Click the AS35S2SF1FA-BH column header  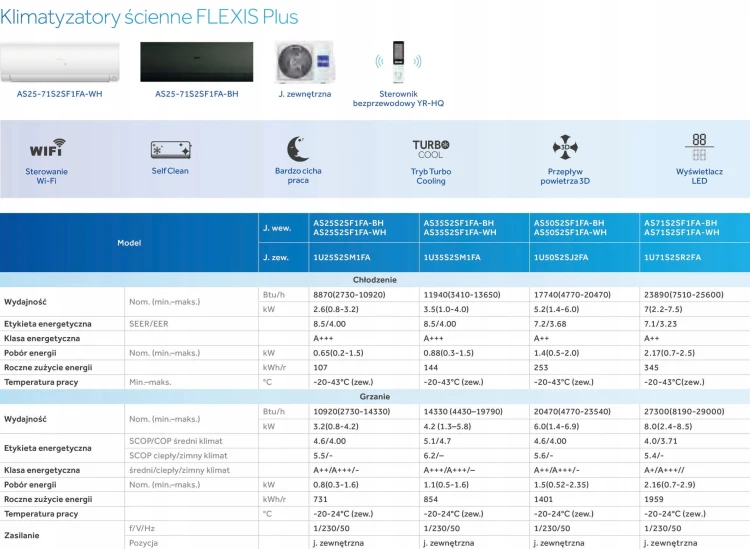pos(474,228)
